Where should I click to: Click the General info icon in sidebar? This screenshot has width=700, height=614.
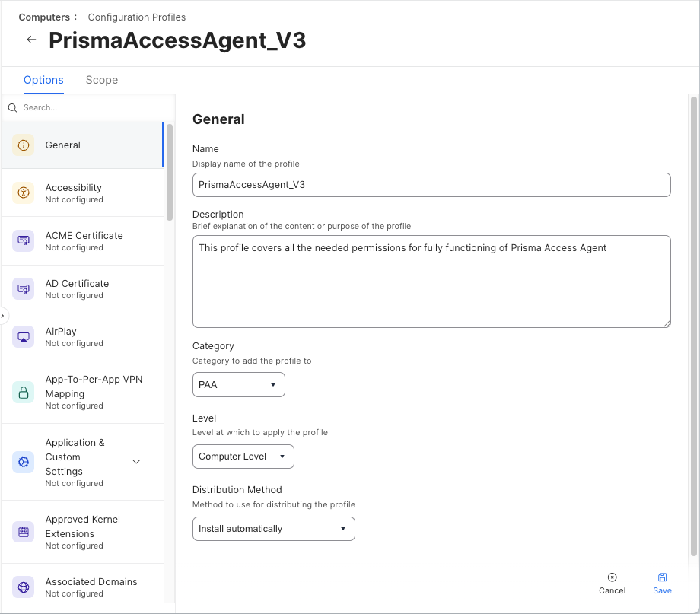coord(24,145)
